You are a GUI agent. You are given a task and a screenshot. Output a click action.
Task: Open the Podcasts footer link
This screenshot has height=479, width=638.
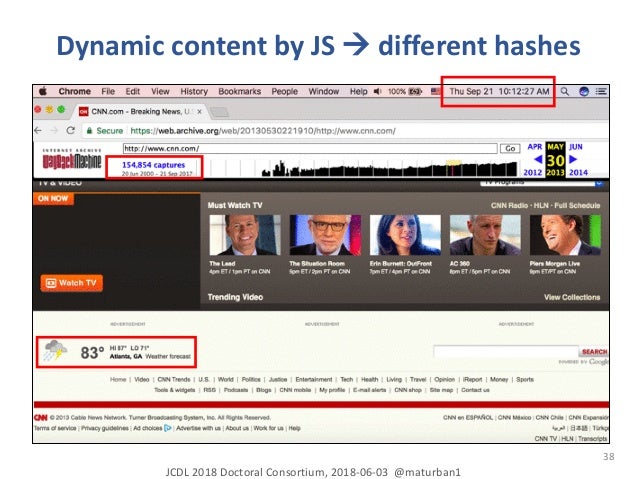236,390
